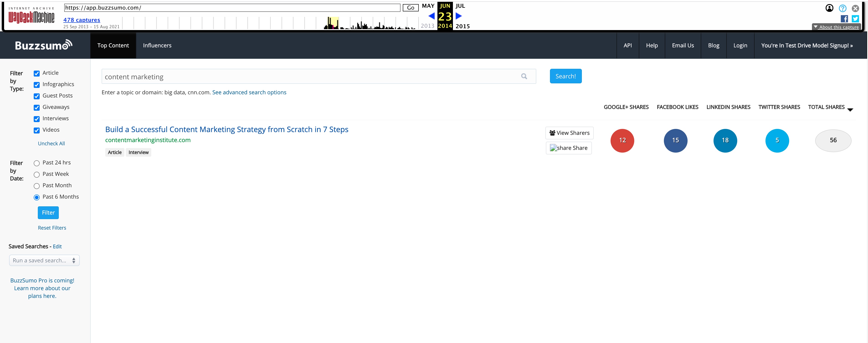This screenshot has height=343, width=868.
Task: Open API in the nav bar
Action: point(627,46)
